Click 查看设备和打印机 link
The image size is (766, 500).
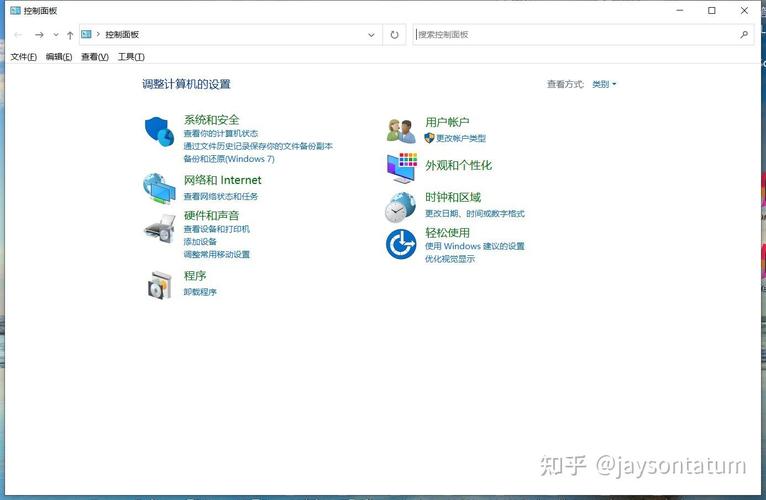coord(217,229)
